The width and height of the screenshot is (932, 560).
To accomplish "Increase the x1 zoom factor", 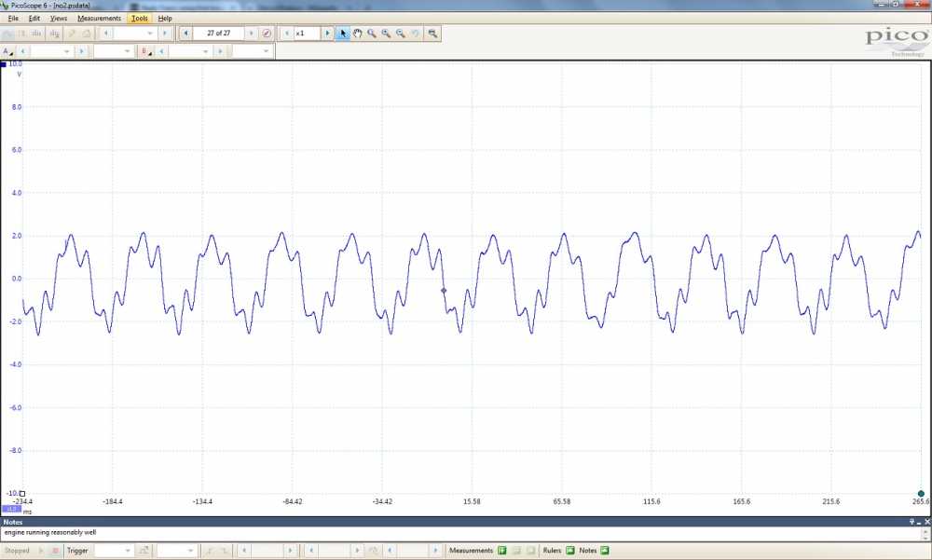I will 327,33.
